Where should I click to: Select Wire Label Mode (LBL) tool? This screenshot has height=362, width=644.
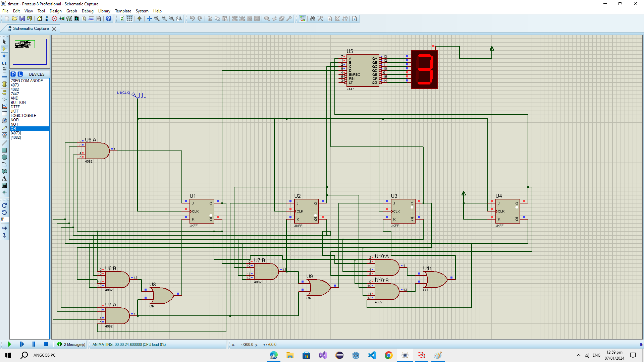(4, 63)
